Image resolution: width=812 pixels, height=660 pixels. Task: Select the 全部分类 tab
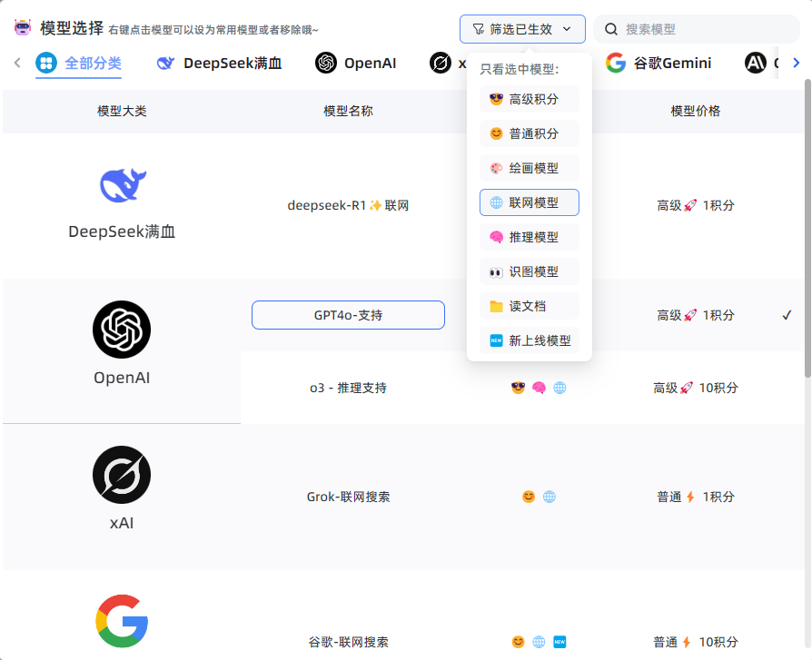pyautogui.click(x=78, y=64)
